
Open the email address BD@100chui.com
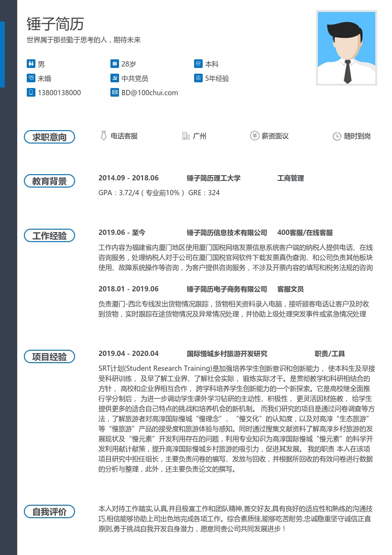point(149,92)
